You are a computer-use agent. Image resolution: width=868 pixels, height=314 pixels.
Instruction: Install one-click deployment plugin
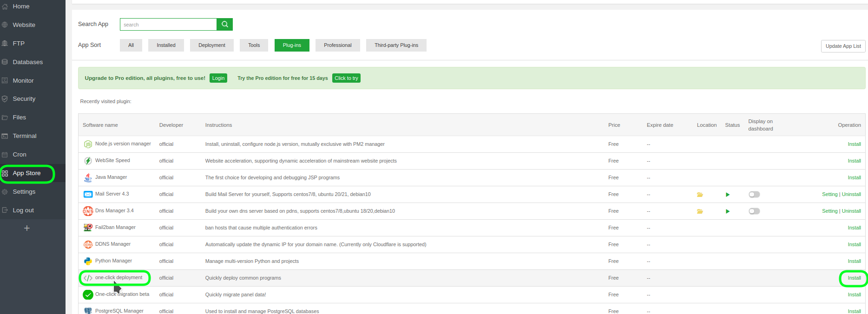pos(854,278)
